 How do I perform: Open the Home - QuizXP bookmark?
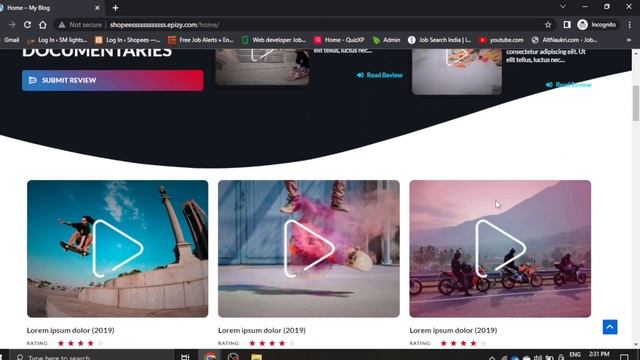click(339, 40)
